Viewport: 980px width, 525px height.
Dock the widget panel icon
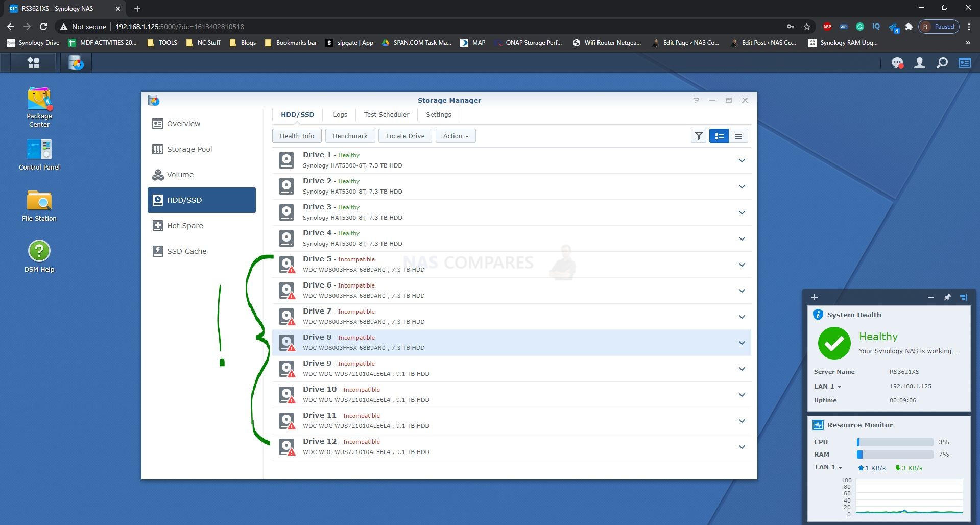[x=964, y=297]
